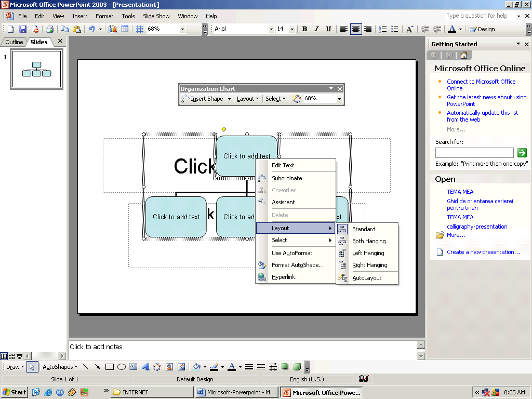
Task: Undo the last action
Action: (91, 29)
